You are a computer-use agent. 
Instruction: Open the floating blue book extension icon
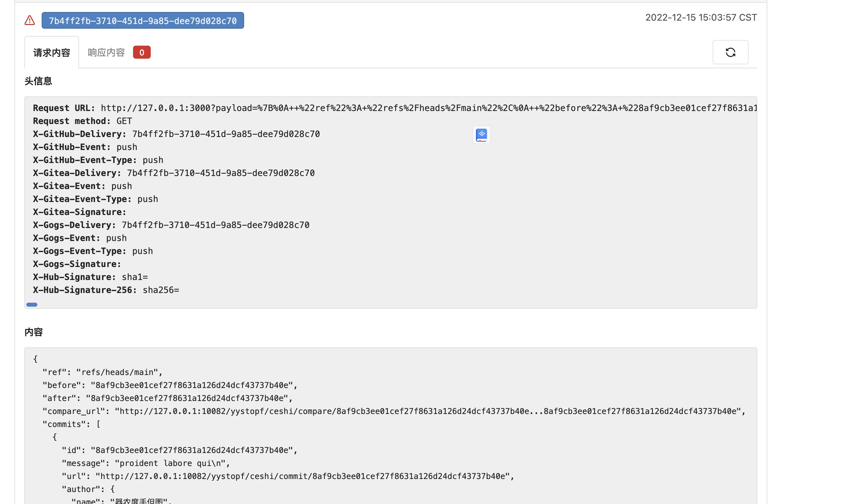click(481, 134)
